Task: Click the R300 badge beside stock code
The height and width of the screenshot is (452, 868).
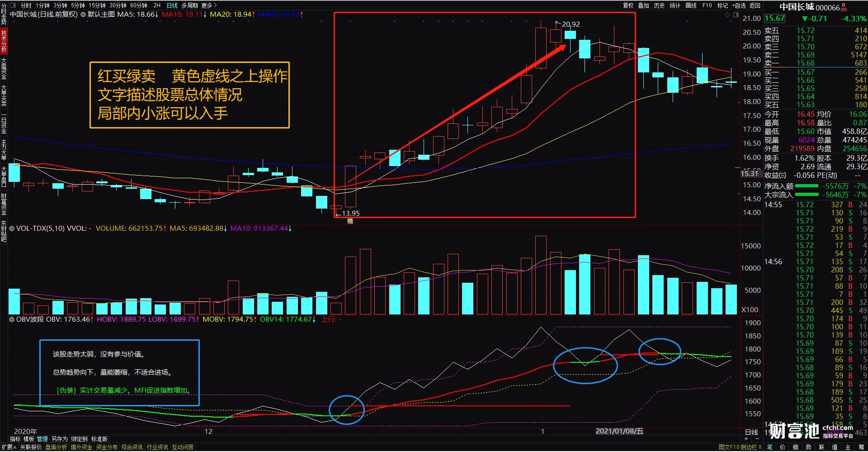Action: pyautogui.click(x=844, y=7)
